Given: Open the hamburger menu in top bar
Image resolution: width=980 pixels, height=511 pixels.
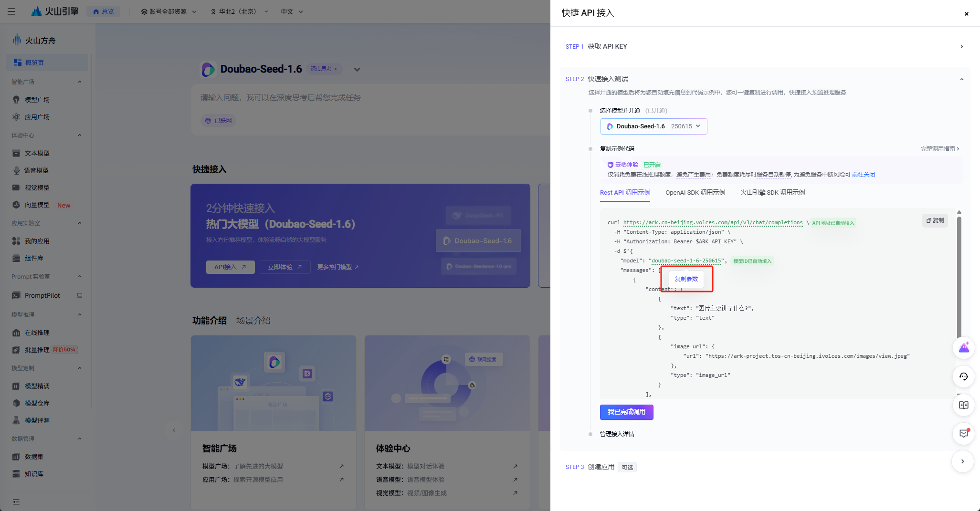Looking at the screenshot, I should (x=11, y=11).
